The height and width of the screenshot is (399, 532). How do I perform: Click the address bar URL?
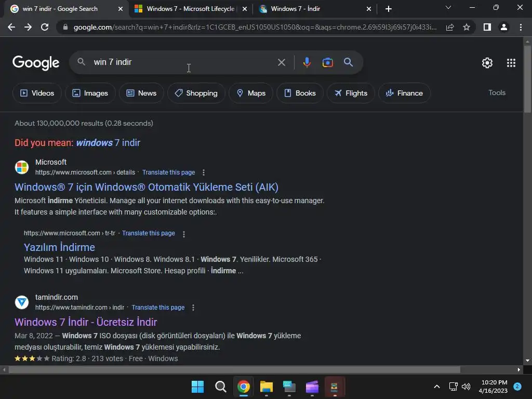pos(255,27)
